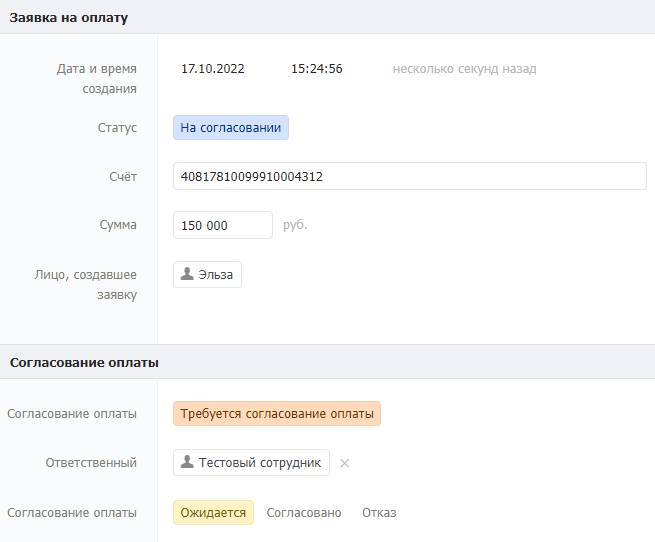This screenshot has width=655, height=542.
Task: Click the несколько секунд назад text
Action: [465, 69]
